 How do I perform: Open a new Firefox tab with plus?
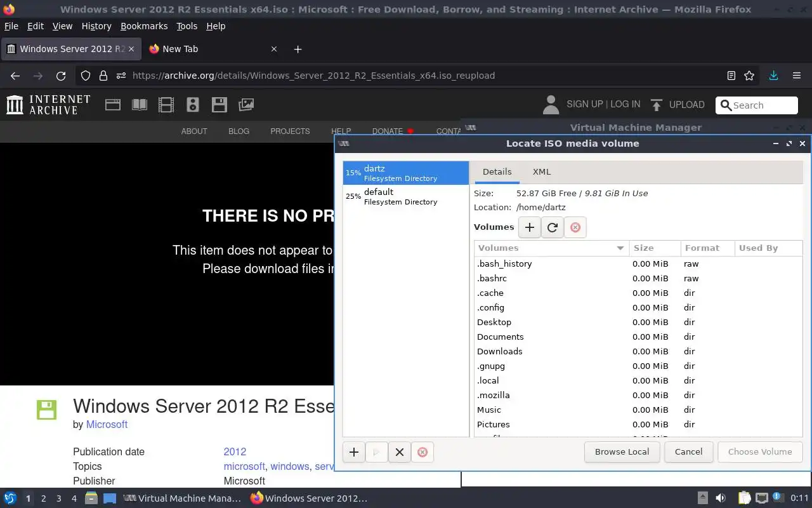(x=298, y=49)
